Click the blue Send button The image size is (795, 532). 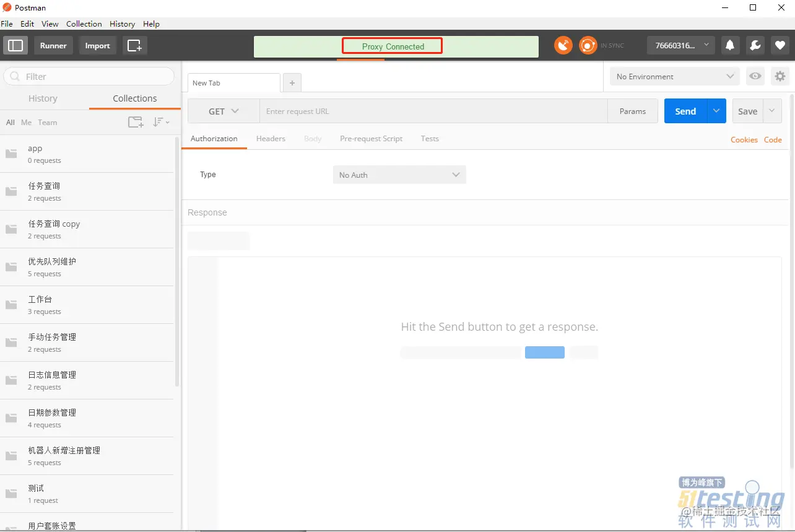click(685, 111)
